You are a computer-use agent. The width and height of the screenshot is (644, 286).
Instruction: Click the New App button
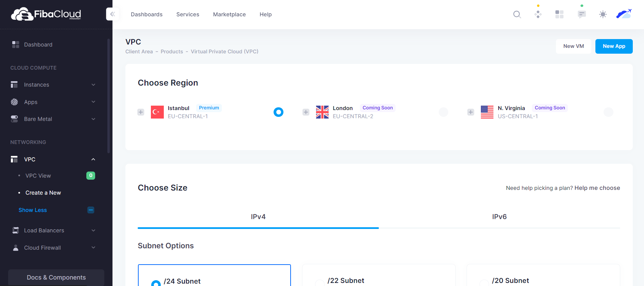(614, 46)
